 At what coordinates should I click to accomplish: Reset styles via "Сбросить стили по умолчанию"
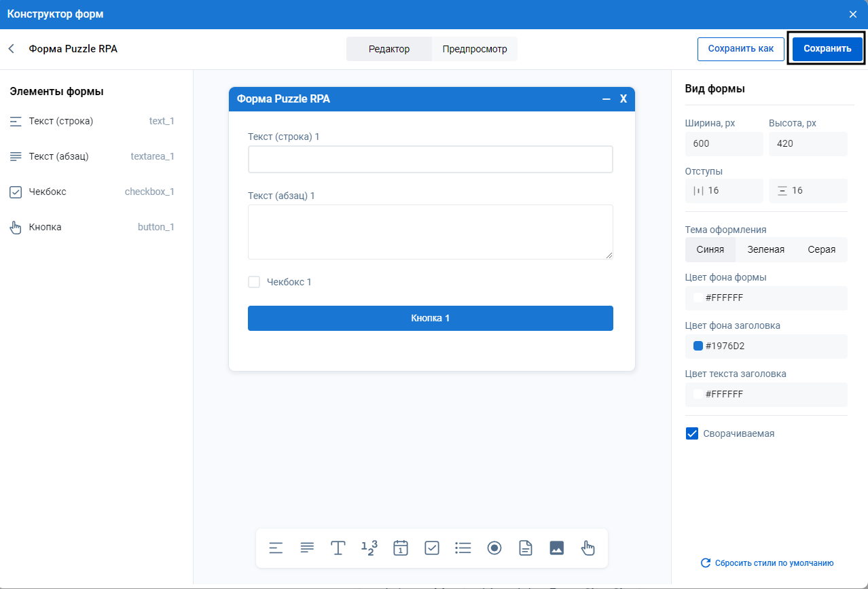(767, 563)
